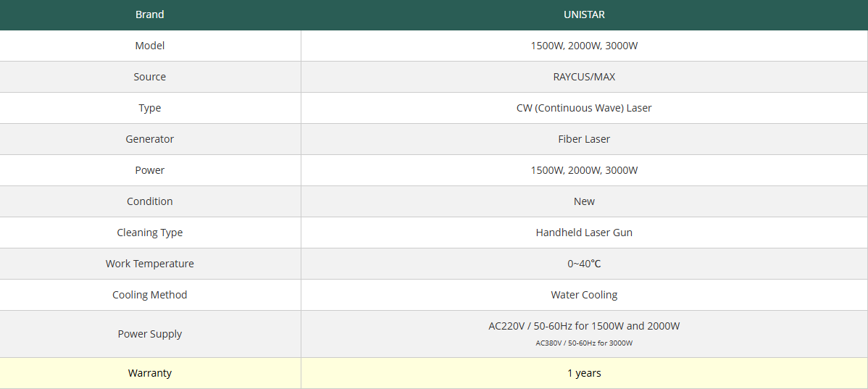Image resolution: width=868 pixels, height=389 pixels.
Task: Click the UNISTAR header cell
Action: click(x=584, y=14)
